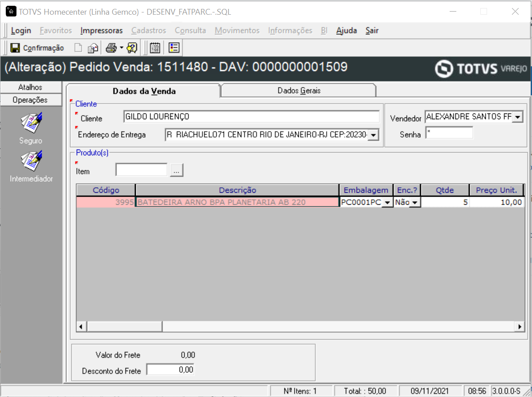This screenshot has width=532, height=397.
Task: Click the Código column header
Action: pos(106,190)
